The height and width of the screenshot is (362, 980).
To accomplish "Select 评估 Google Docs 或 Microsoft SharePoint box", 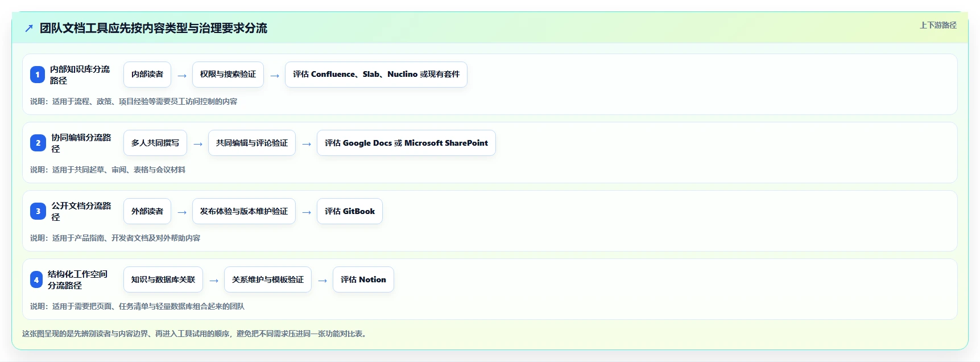I will pos(406,143).
